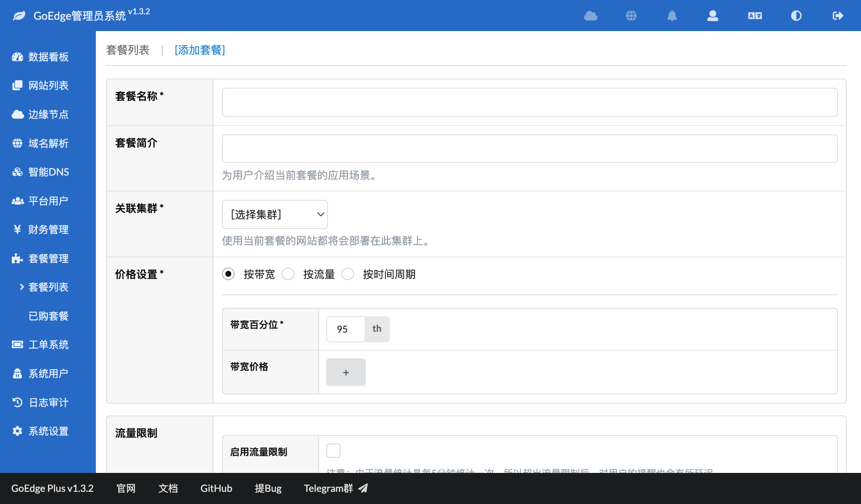Go to 平台用户 menu
Image resolution: width=861 pixels, height=504 pixels.
(x=48, y=201)
